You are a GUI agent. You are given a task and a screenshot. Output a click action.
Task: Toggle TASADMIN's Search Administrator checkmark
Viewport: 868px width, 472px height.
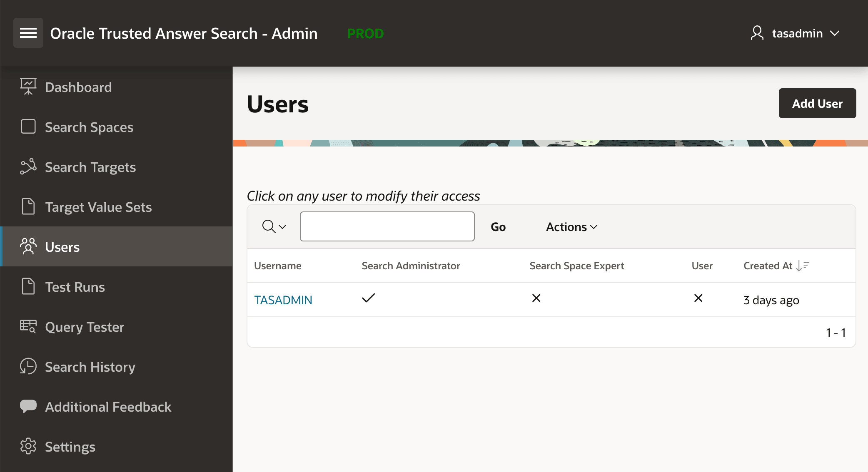369,298
